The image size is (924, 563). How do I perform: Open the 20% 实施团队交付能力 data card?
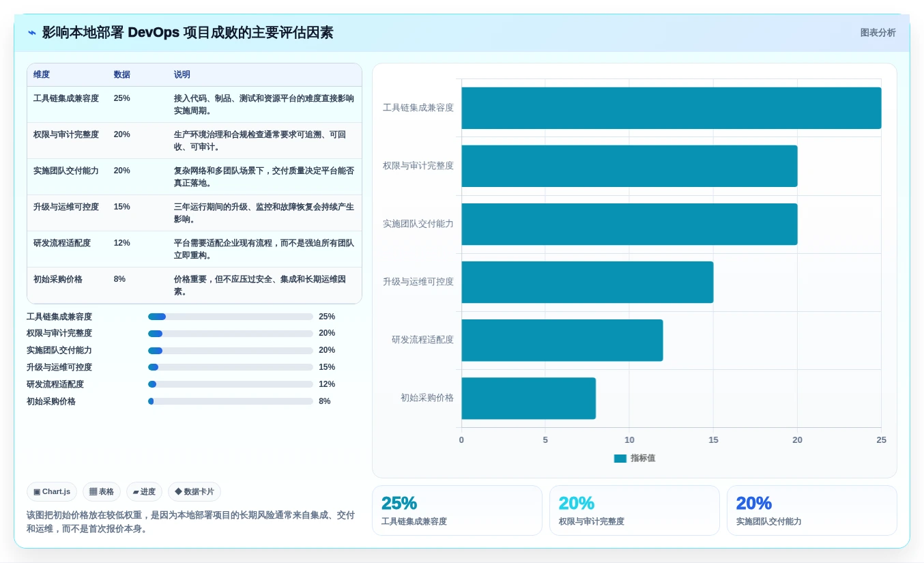(x=812, y=510)
